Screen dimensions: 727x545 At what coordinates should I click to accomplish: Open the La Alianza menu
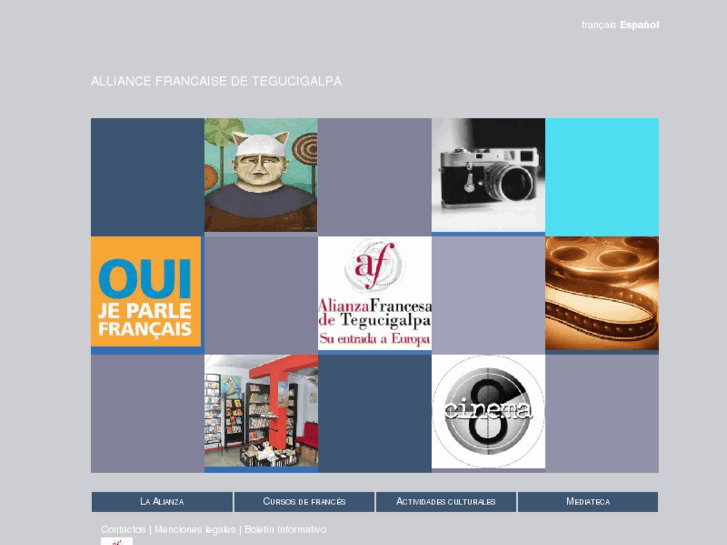coord(162,502)
